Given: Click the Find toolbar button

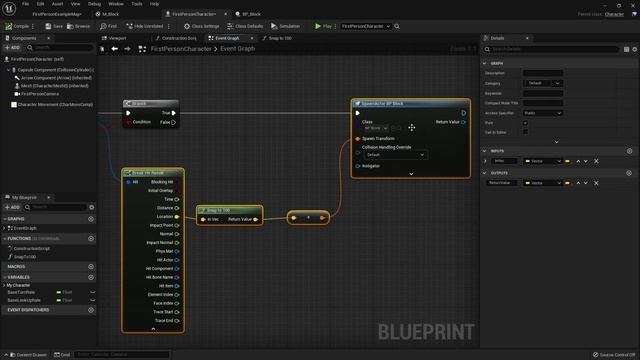Looking at the screenshot, I should 108,26.
